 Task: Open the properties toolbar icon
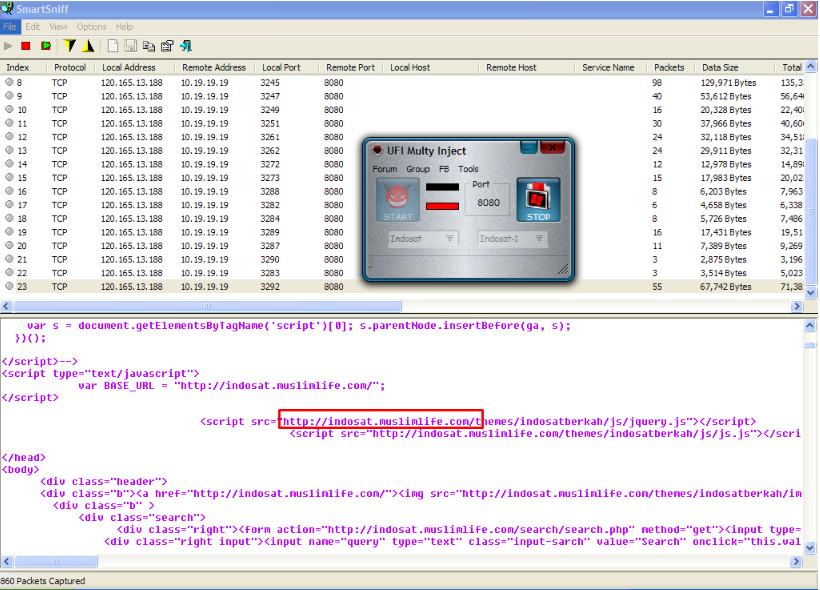coord(167,46)
